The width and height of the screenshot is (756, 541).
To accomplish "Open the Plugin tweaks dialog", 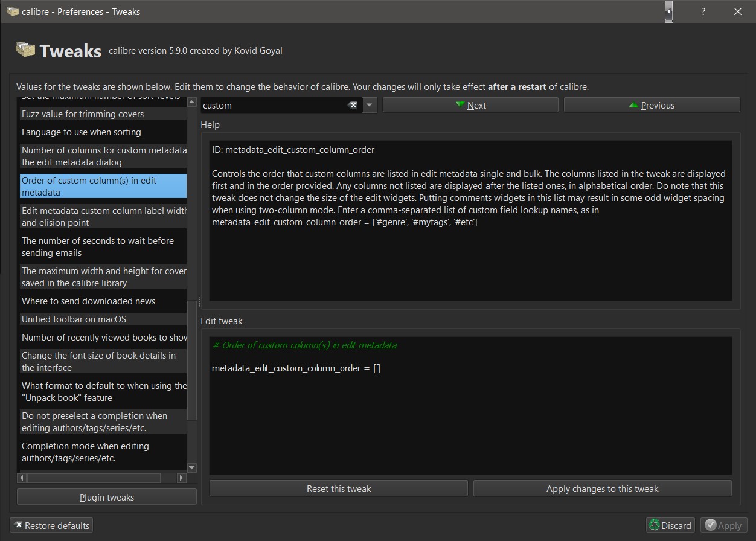I will point(107,498).
